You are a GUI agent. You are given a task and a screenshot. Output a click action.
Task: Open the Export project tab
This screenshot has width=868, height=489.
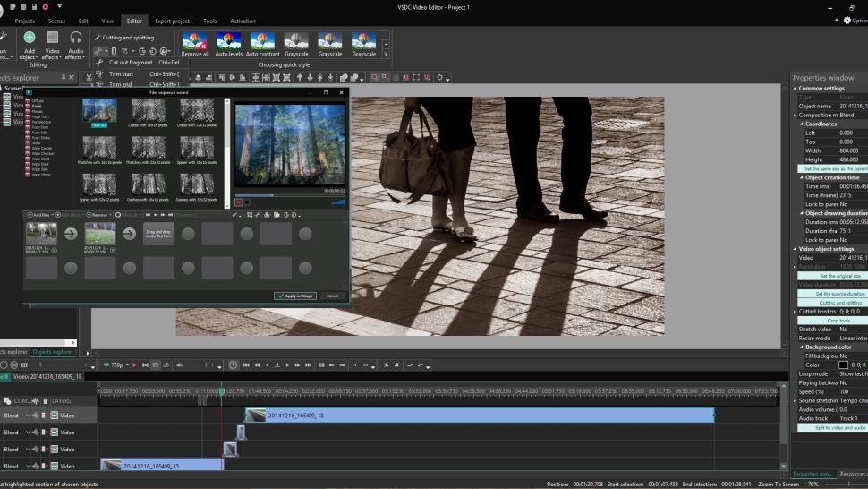coord(172,20)
